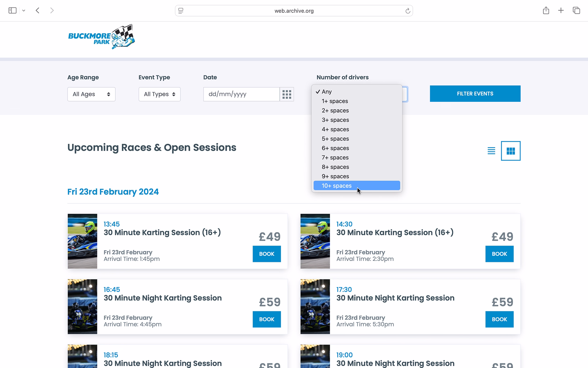The image size is (588, 368).
Task: Click the Filter Events button
Action: (x=475, y=94)
